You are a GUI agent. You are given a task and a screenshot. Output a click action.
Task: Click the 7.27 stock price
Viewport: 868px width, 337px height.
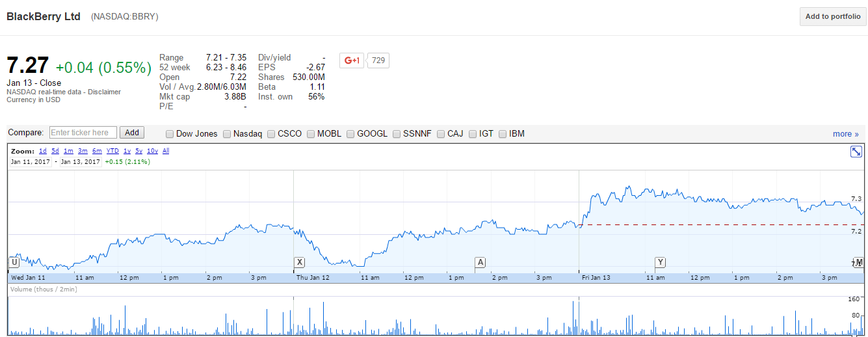[x=28, y=66]
